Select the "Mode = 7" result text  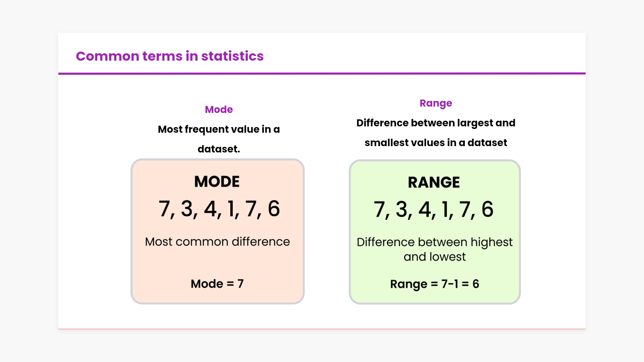pos(217,284)
